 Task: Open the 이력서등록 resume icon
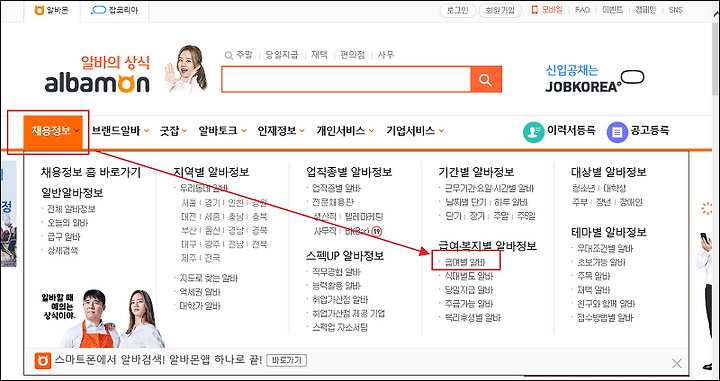pos(534,131)
